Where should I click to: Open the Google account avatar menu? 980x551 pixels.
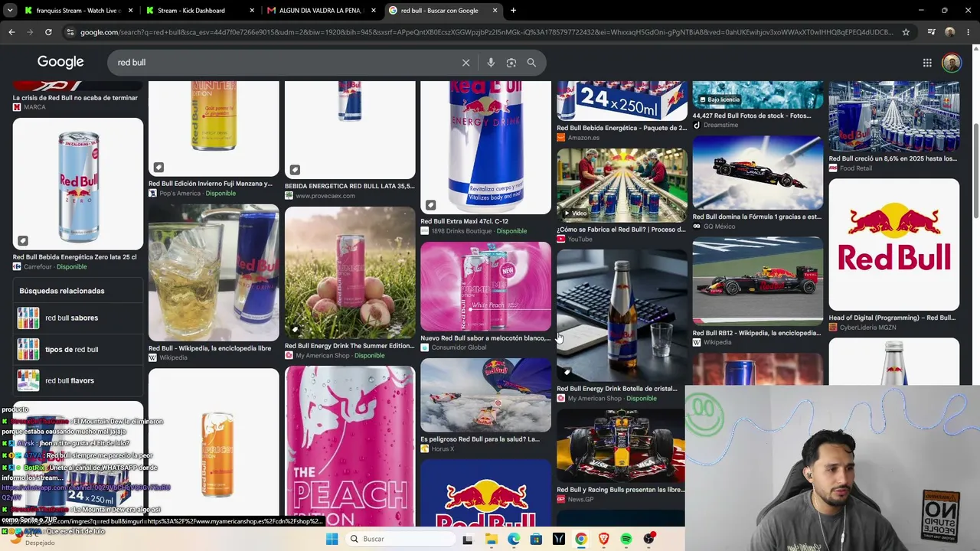pyautogui.click(x=952, y=63)
